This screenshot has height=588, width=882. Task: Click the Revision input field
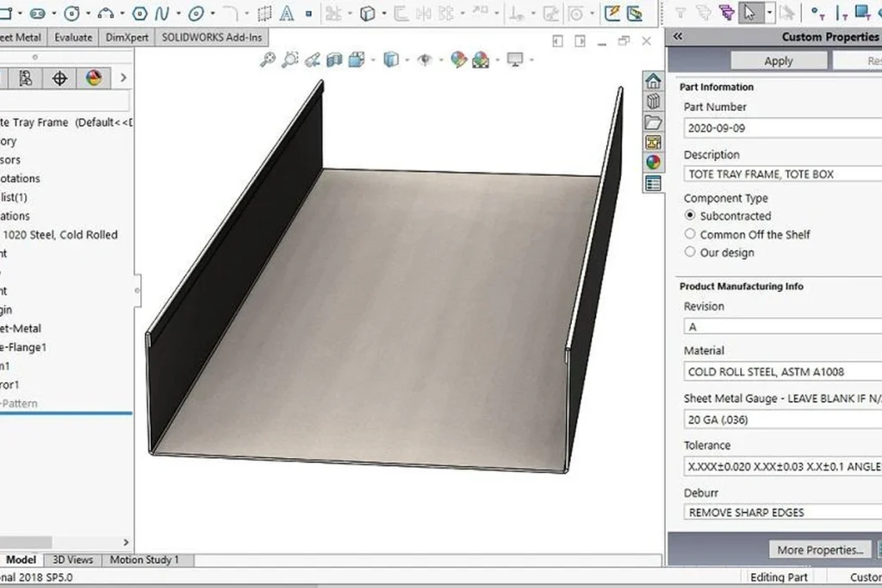click(x=782, y=326)
